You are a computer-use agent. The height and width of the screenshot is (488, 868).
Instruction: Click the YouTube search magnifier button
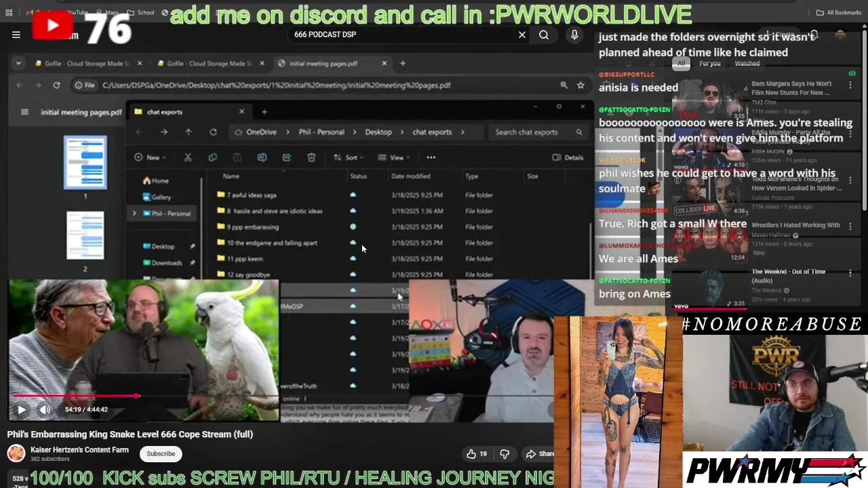544,35
